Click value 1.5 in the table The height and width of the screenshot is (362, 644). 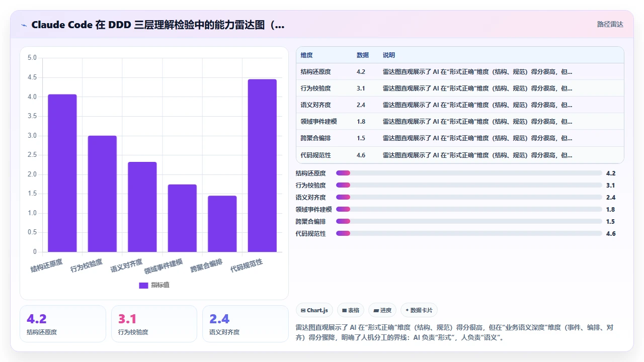point(361,138)
